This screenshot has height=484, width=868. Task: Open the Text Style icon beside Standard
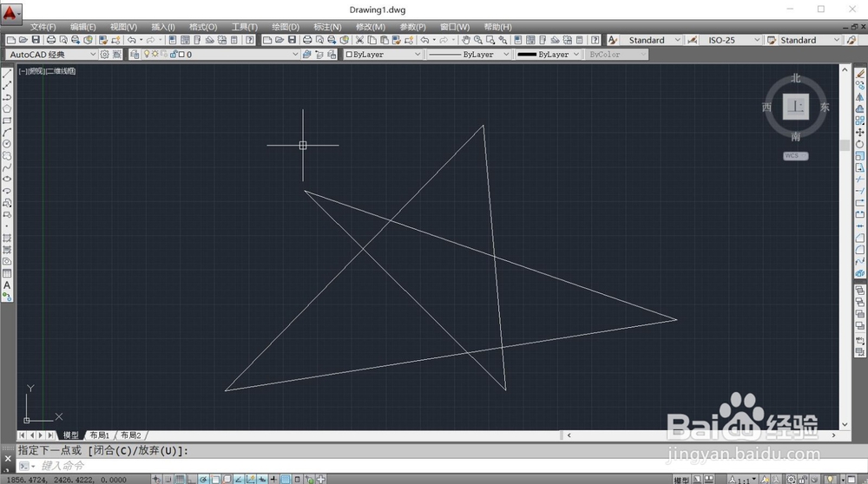[x=612, y=40]
